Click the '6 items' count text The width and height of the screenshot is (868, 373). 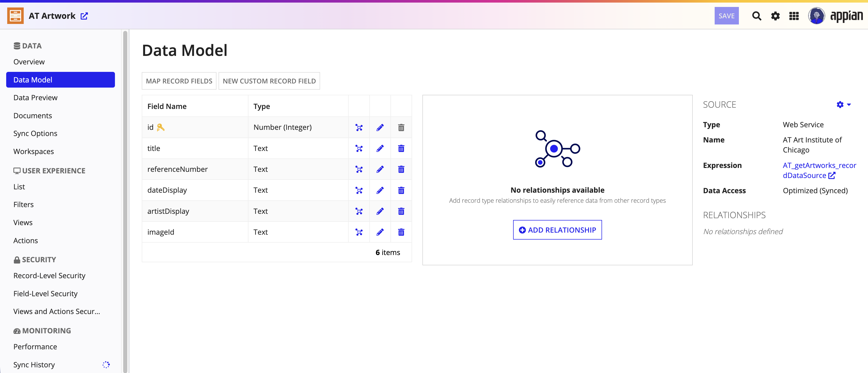pos(388,252)
